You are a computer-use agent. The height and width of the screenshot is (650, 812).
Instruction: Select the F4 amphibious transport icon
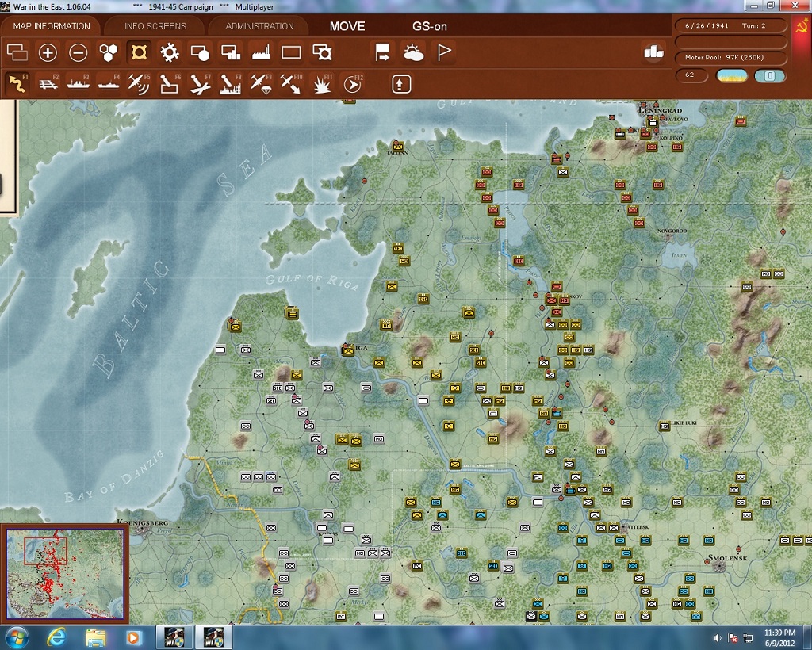(x=109, y=84)
